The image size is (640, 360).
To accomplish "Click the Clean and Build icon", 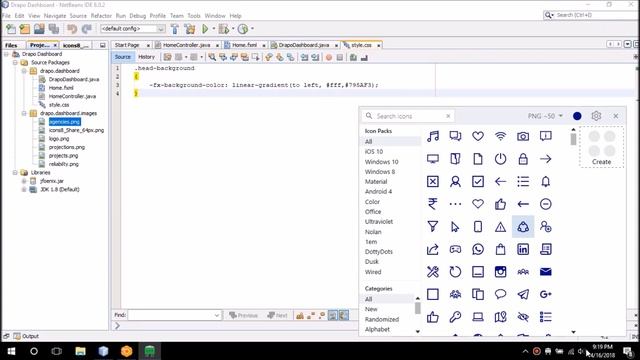I will click(x=190, y=29).
